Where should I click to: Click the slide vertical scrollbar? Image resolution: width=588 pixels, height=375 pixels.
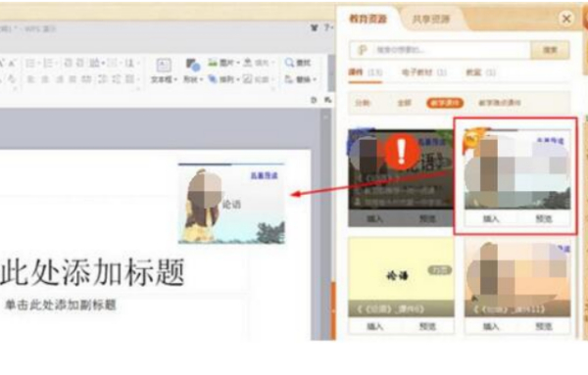[325, 225]
